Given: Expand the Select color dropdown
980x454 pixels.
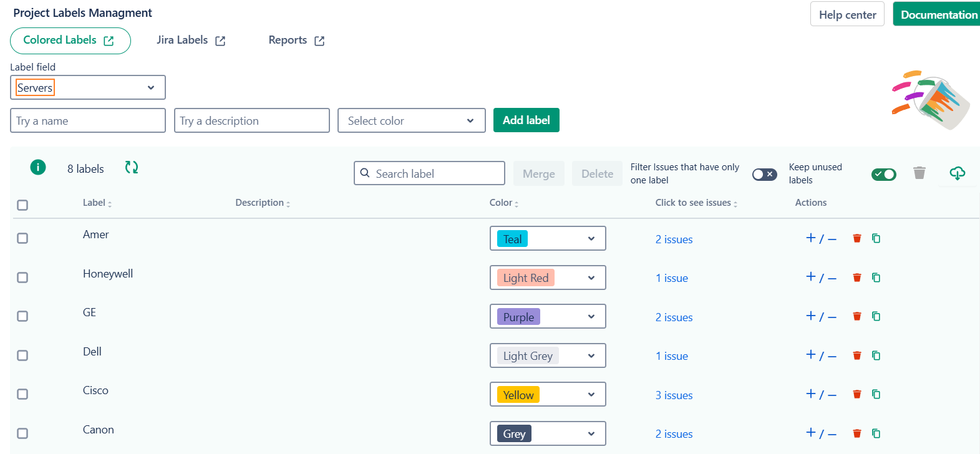Looking at the screenshot, I should (411, 120).
